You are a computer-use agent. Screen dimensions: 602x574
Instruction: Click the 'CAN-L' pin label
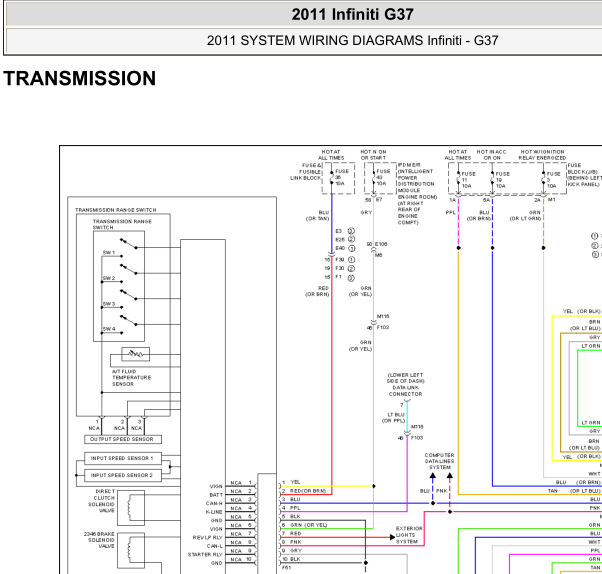click(x=215, y=546)
